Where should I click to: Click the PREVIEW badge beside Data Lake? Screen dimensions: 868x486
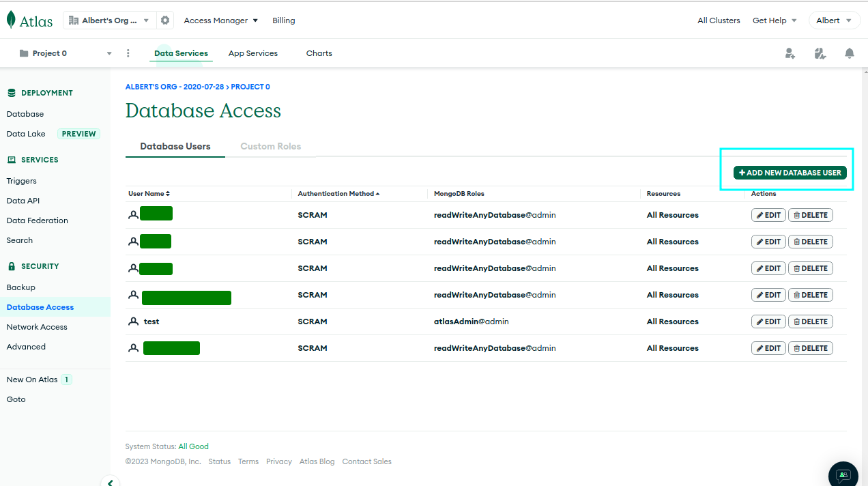(x=79, y=134)
